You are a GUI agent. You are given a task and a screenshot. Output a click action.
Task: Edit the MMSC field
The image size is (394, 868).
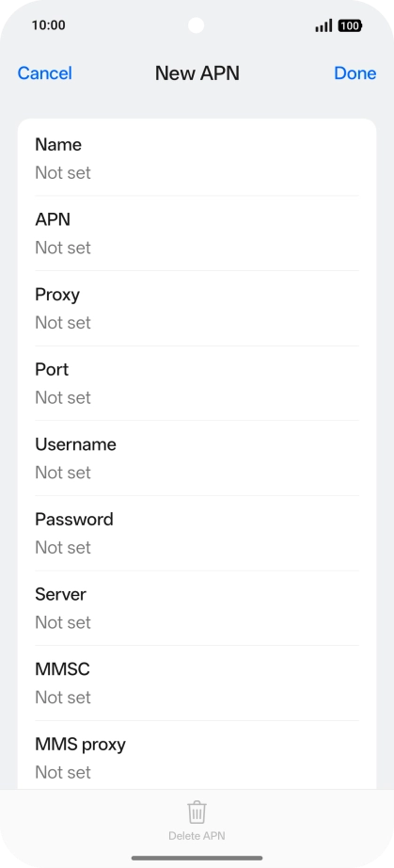coord(197,683)
